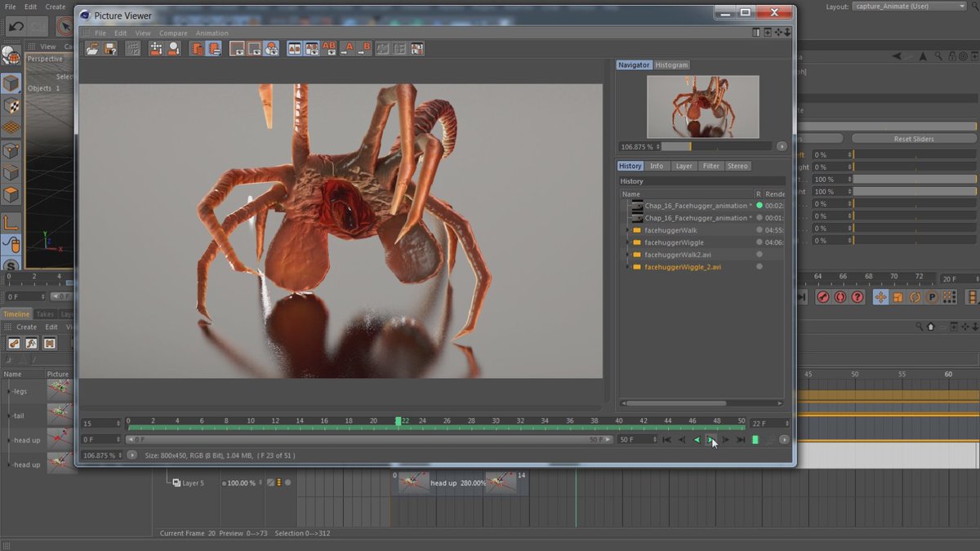Switch to the Histogram tab
Screen dimensions: 980x551
[671, 65]
